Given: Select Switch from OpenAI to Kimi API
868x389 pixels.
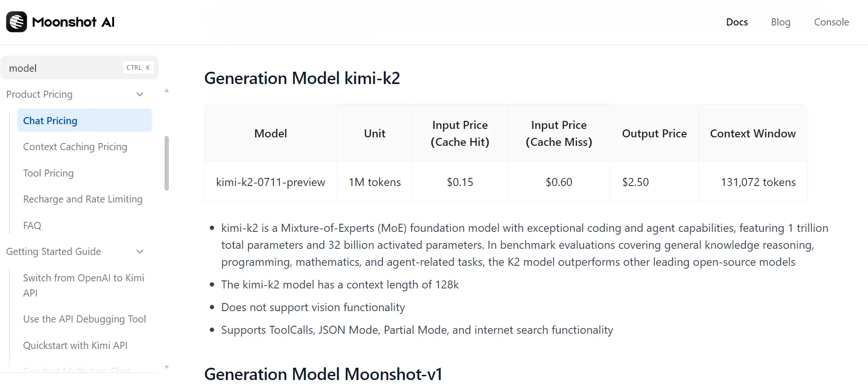Looking at the screenshot, I should pos(83,285).
